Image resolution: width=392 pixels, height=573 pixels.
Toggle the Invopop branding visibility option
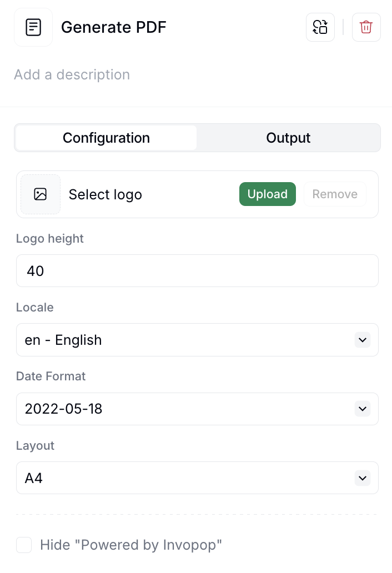pyautogui.click(x=24, y=545)
